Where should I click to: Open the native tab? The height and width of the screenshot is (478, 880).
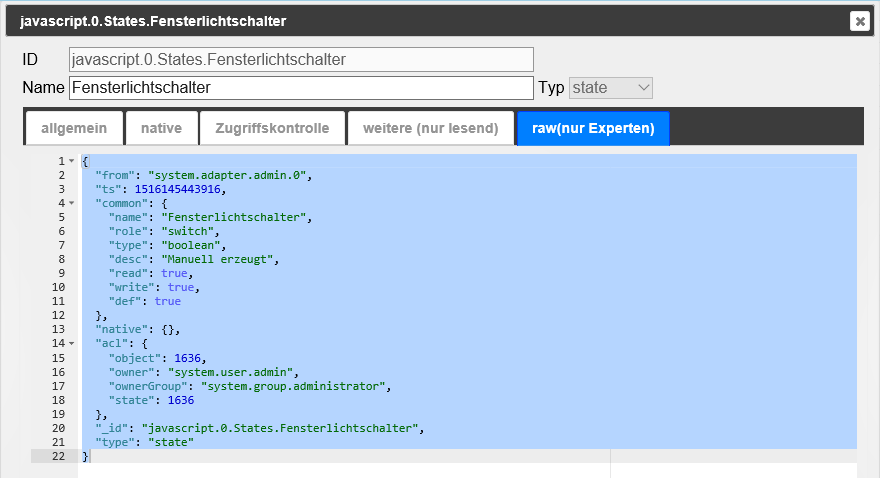pyautogui.click(x=161, y=128)
